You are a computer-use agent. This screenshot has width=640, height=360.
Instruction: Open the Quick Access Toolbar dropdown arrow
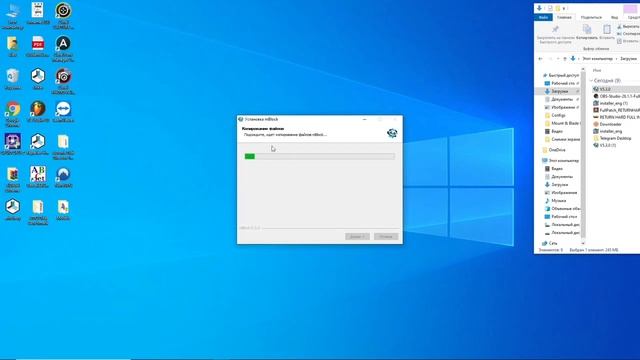(x=564, y=8)
